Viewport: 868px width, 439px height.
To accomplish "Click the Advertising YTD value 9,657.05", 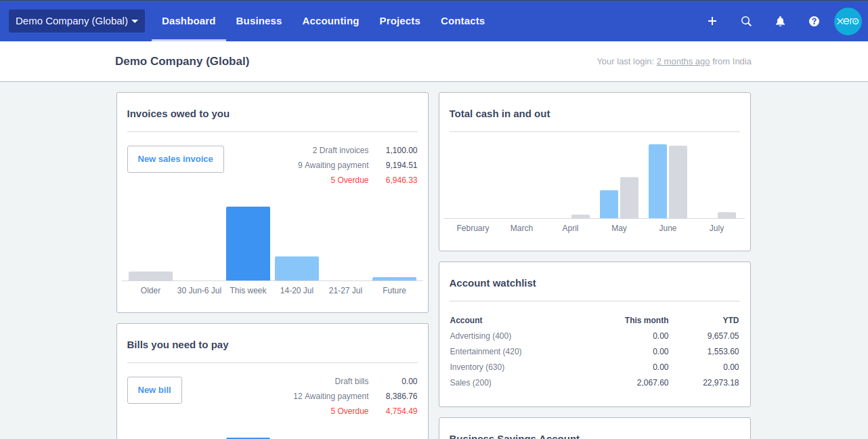I will [x=723, y=336].
